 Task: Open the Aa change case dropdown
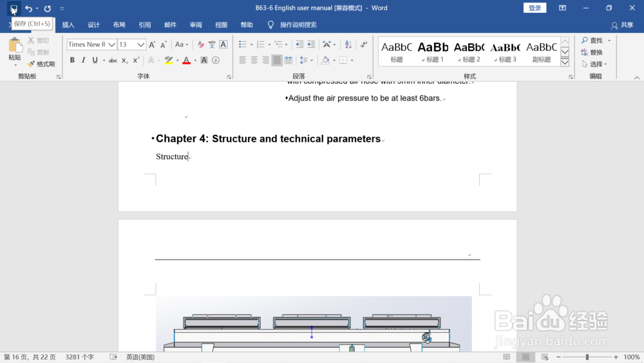click(x=182, y=44)
